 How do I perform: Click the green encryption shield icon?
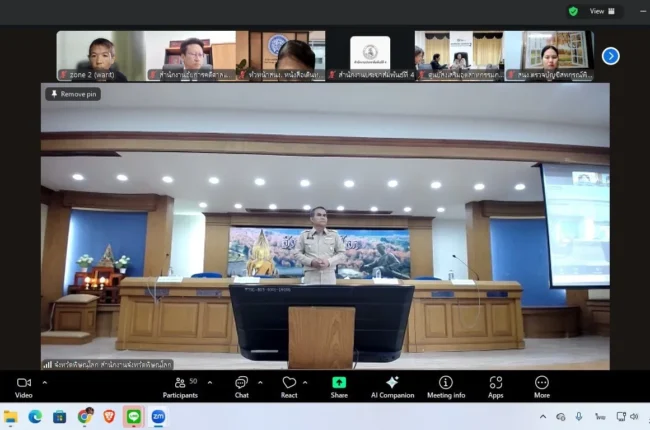(x=573, y=11)
